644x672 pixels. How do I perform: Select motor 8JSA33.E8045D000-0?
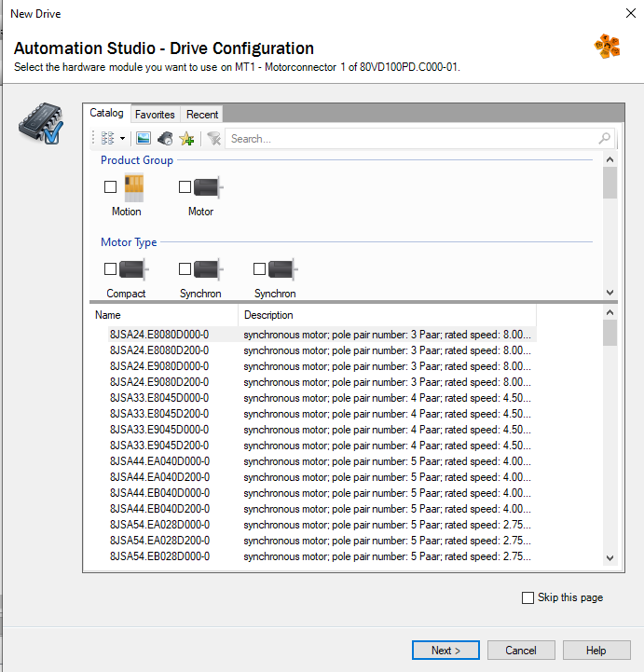[159, 398]
